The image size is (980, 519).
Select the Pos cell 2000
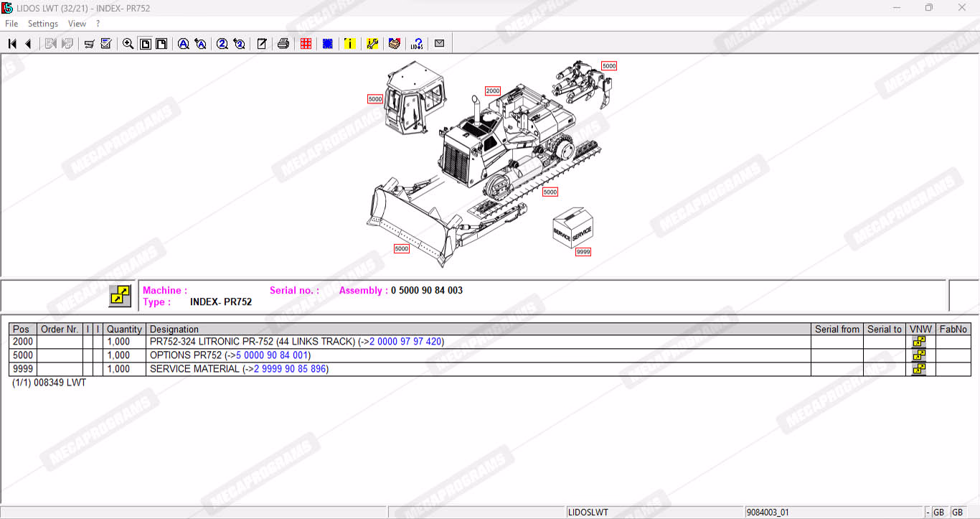[23, 342]
